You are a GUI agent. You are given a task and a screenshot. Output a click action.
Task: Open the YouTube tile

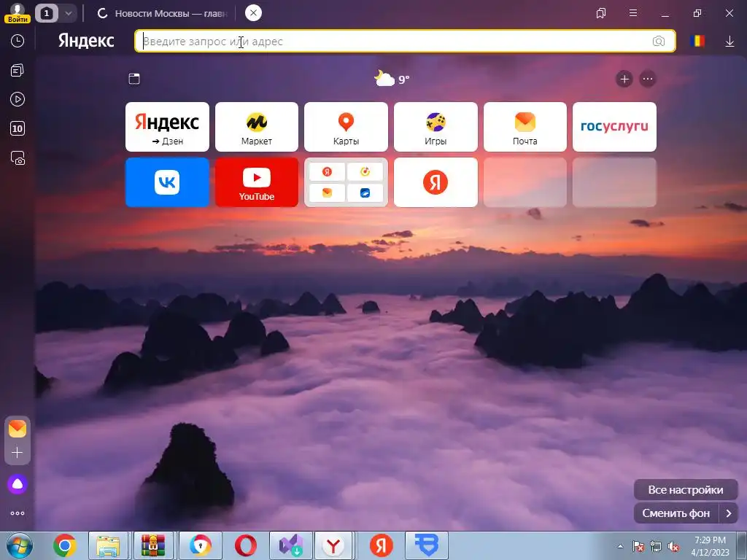pos(257,182)
